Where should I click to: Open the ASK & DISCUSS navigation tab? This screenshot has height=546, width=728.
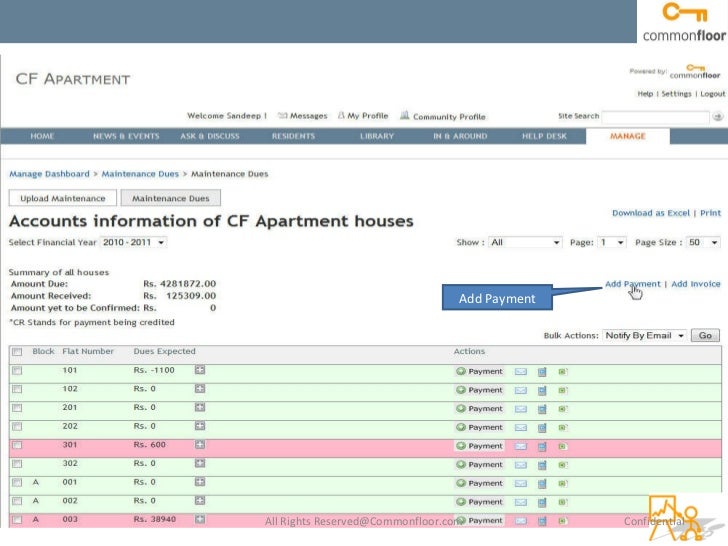pos(210,136)
